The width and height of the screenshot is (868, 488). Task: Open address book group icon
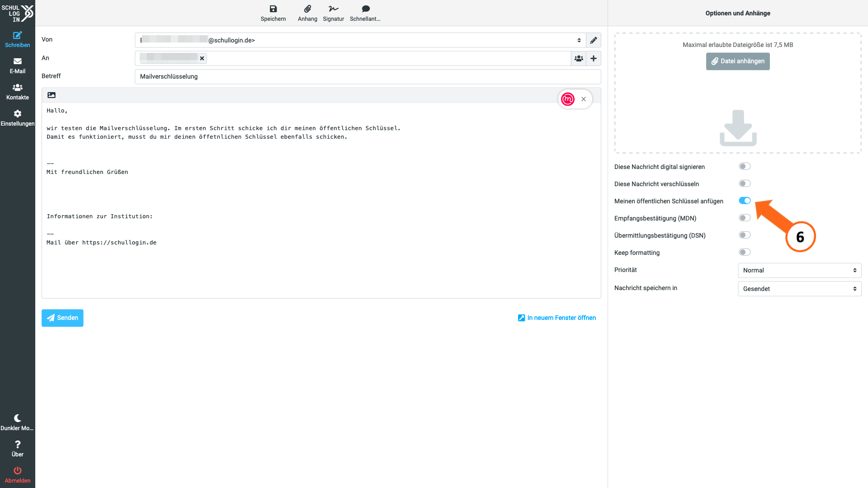(579, 58)
